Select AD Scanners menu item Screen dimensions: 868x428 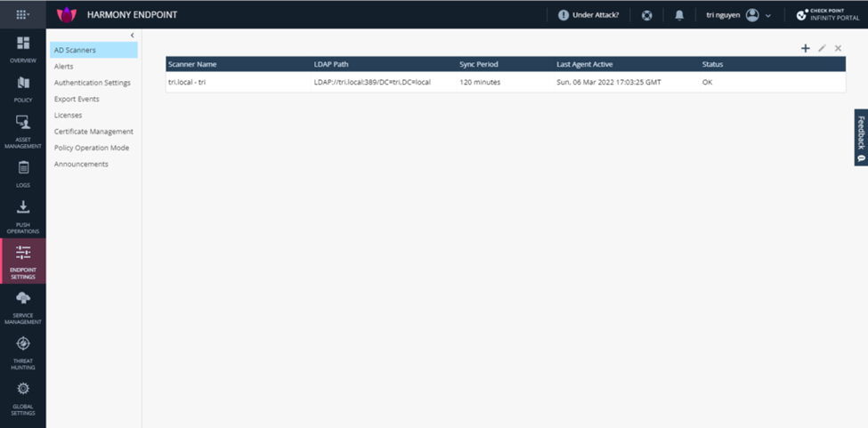click(x=93, y=50)
